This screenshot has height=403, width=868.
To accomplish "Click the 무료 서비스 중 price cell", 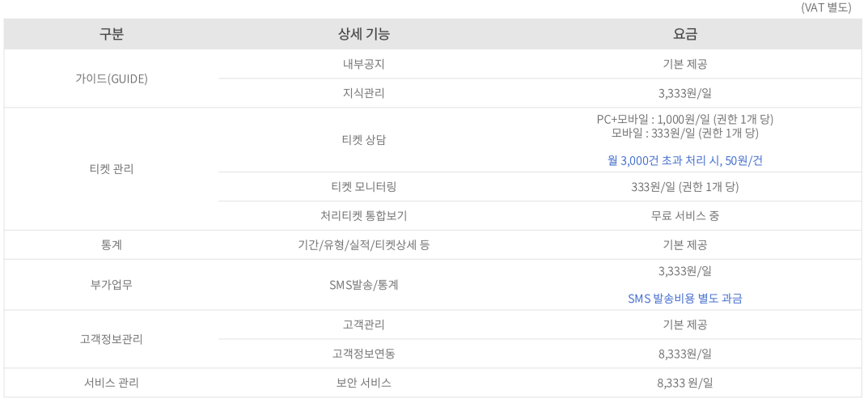I will pyautogui.click(x=684, y=216).
